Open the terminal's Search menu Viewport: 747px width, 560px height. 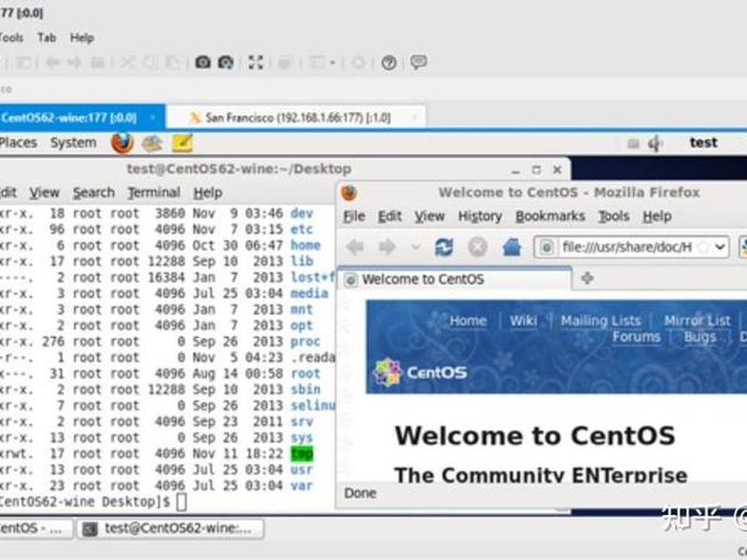point(93,193)
